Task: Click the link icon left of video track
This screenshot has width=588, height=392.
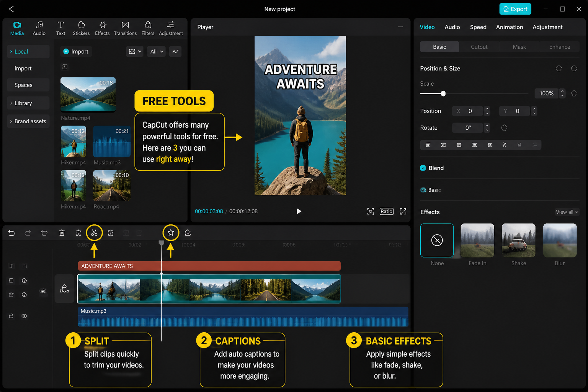Action: [x=43, y=291]
